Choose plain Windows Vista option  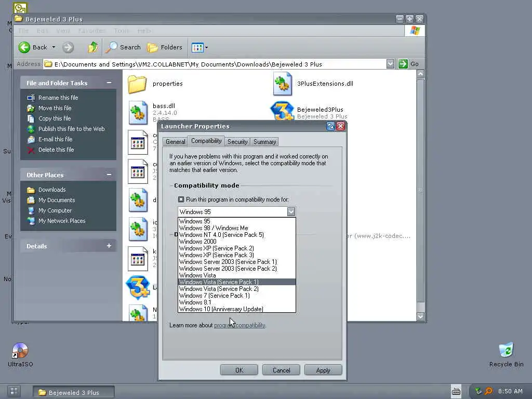tap(237, 275)
